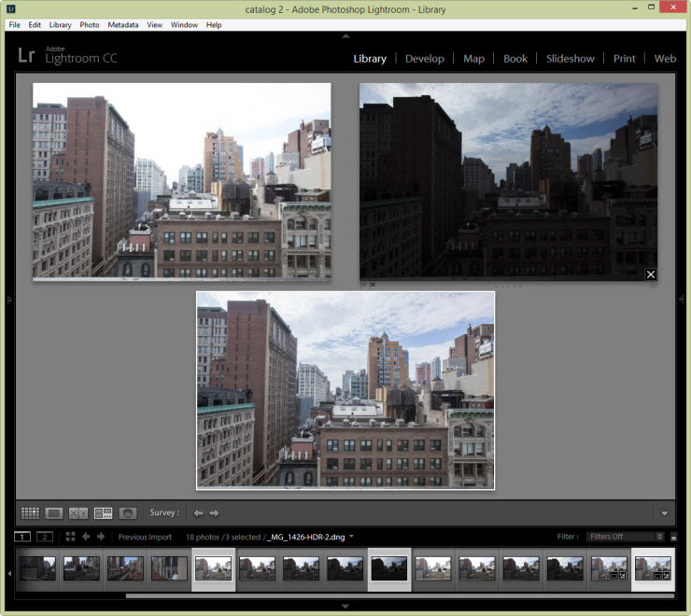
Task: Open the Slideshow module
Action: tap(570, 58)
